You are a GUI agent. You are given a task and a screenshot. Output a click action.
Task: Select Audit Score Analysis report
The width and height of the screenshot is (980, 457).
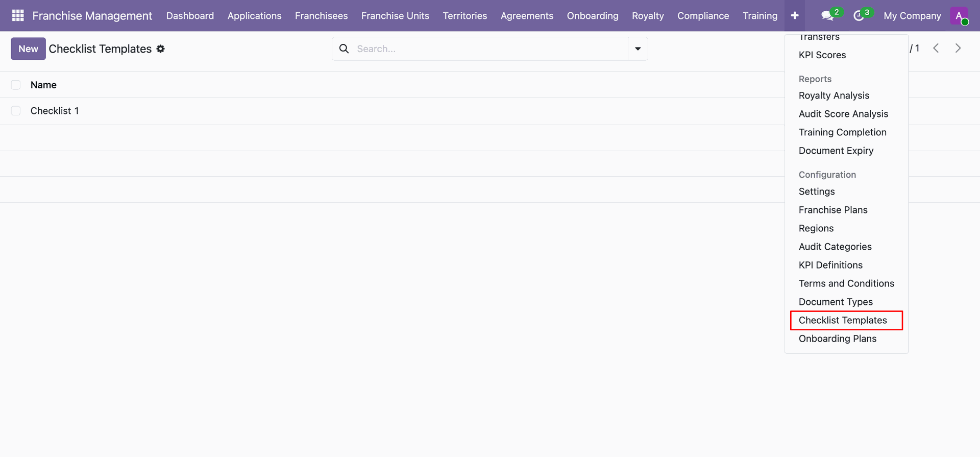843,114
